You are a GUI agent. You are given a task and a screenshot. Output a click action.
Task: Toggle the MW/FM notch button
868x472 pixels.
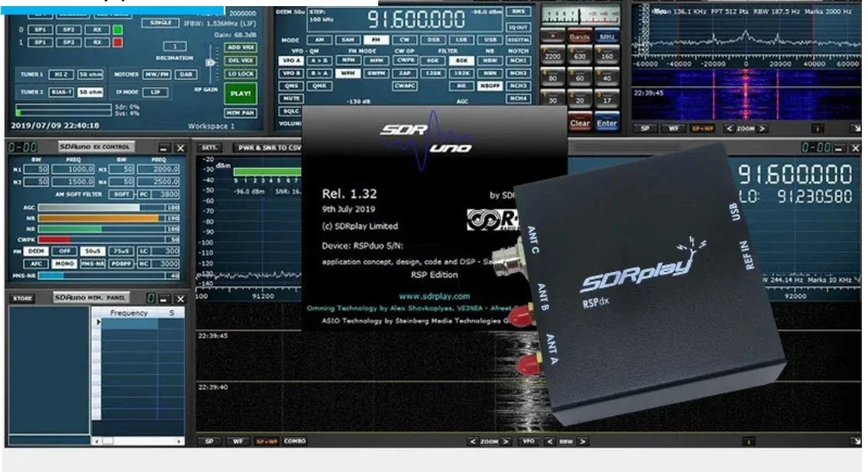click(157, 74)
